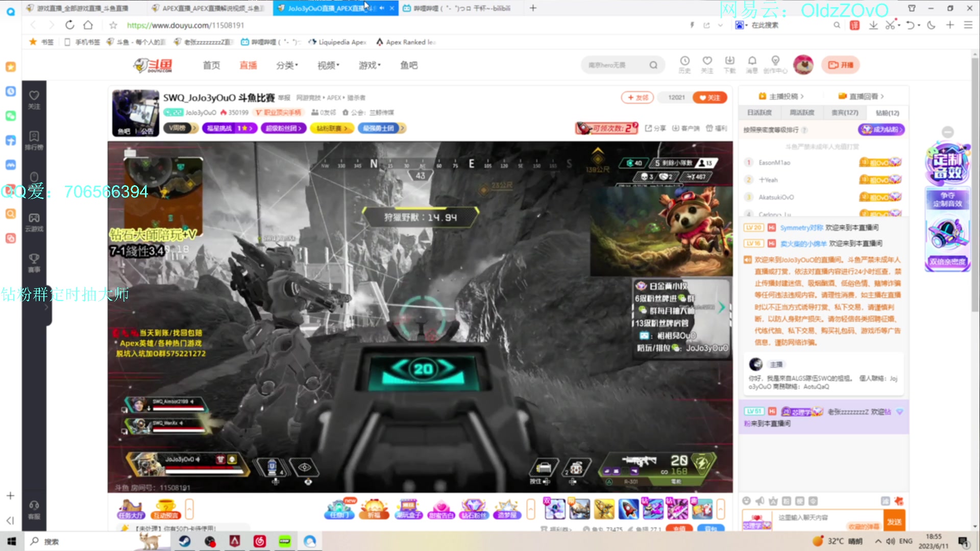Switch to the 贵宾(127) tab

click(x=845, y=113)
